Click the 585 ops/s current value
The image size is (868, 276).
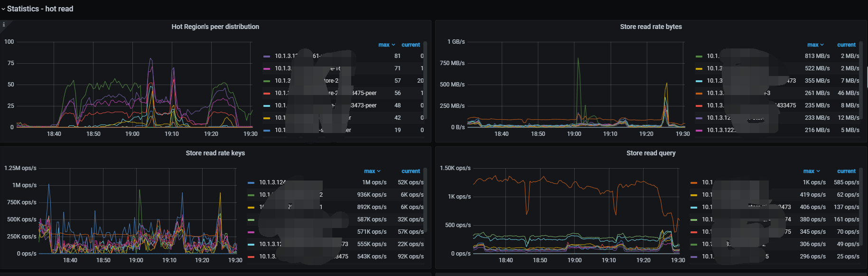pos(847,182)
